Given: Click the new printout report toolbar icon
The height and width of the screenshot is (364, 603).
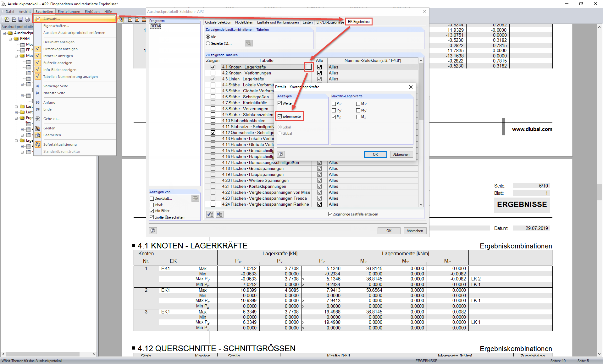Looking at the screenshot, I should tap(7, 19).
